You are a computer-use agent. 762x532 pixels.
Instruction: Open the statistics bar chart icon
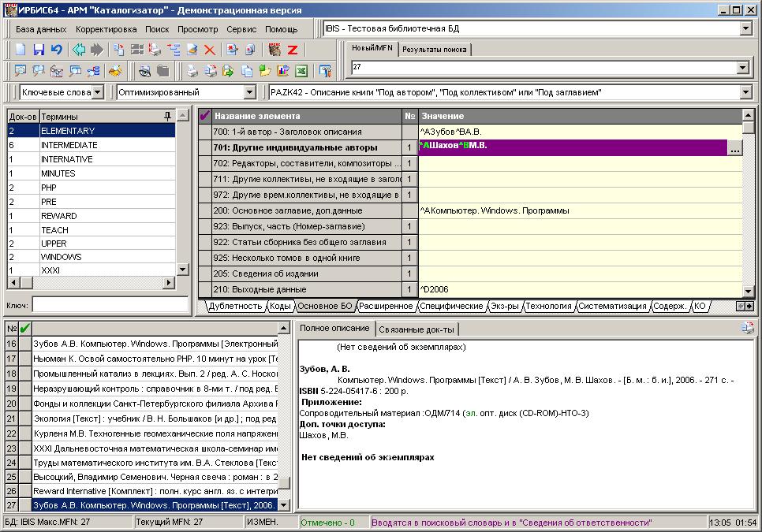coord(283,71)
